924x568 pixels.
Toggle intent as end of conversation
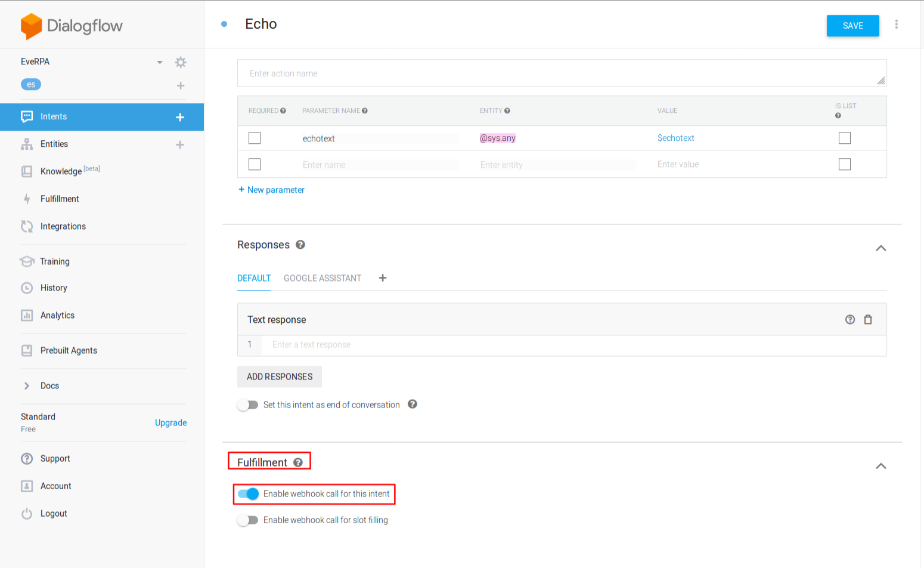coord(248,405)
